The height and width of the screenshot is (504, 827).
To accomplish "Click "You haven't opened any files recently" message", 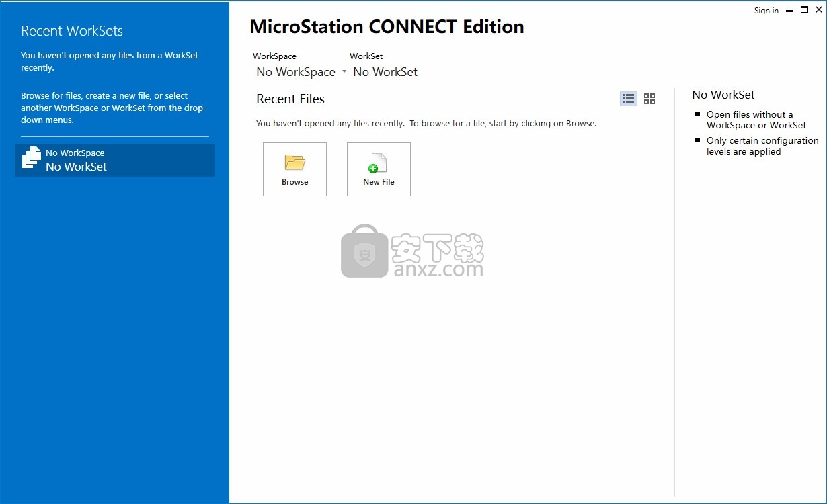I will click(x=426, y=124).
